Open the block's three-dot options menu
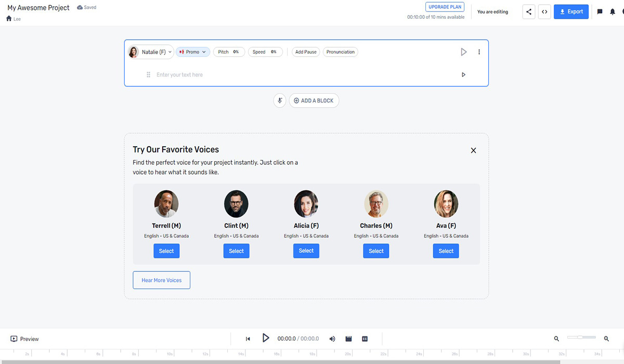 [x=479, y=52]
